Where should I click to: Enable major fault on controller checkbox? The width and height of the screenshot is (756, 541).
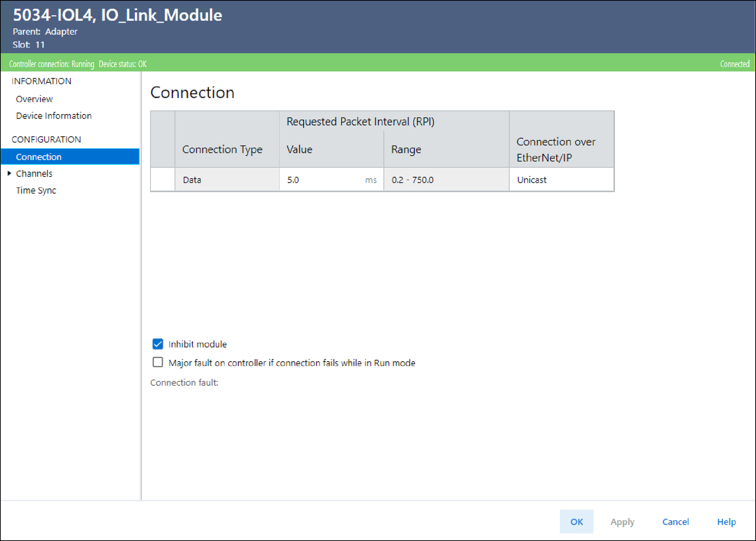pyautogui.click(x=158, y=362)
